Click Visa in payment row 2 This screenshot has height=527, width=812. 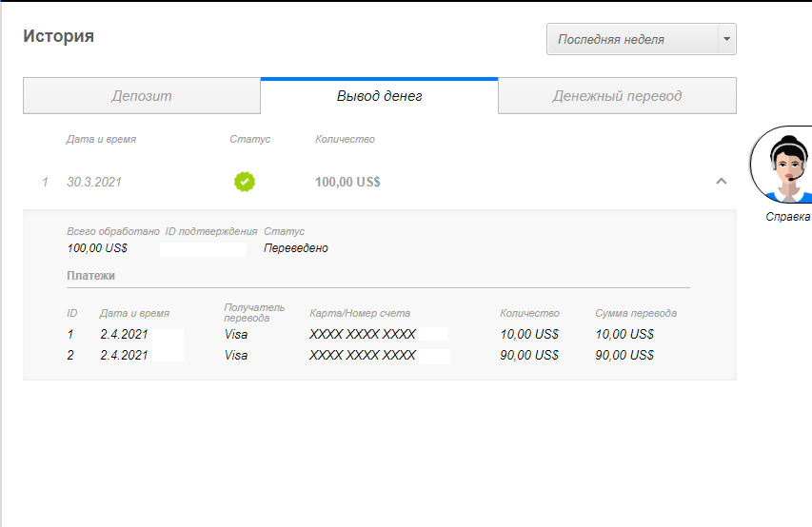tap(236, 355)
